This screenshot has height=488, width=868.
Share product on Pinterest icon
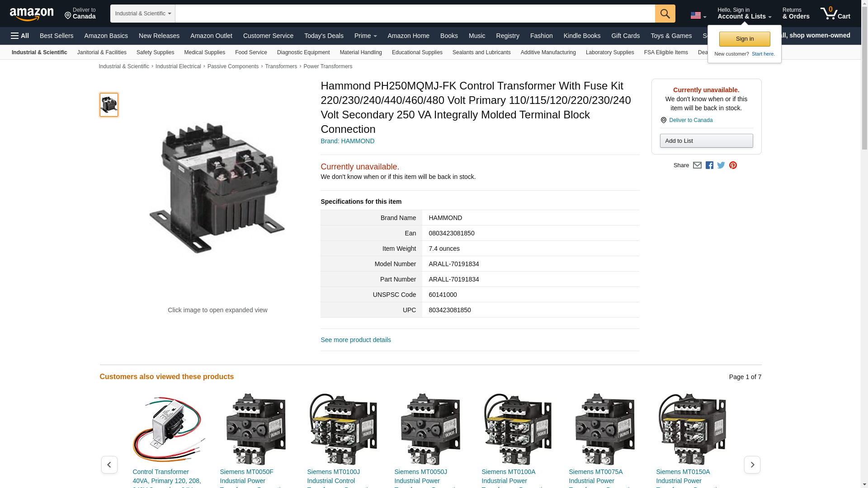[x=733, y=165]
